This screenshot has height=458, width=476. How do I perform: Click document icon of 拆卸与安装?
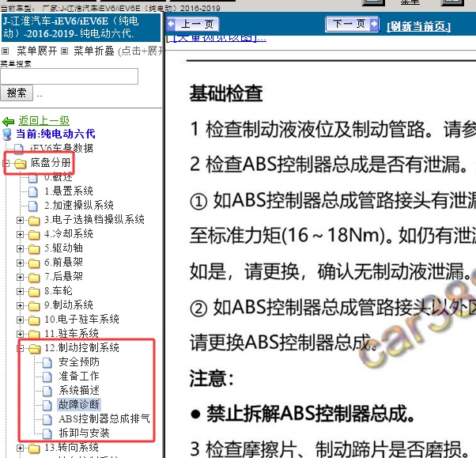click(x=47, y=433)
